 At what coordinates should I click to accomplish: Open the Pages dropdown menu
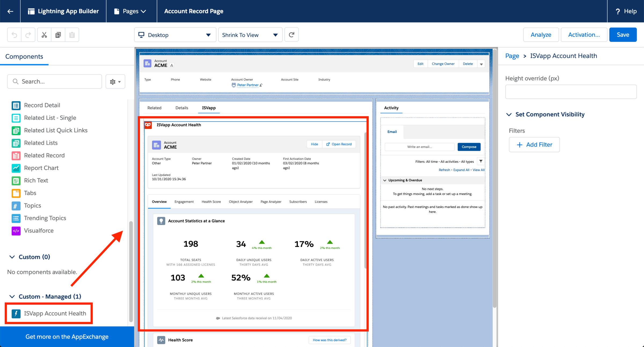pyautogui.click(x=130, y=11)
